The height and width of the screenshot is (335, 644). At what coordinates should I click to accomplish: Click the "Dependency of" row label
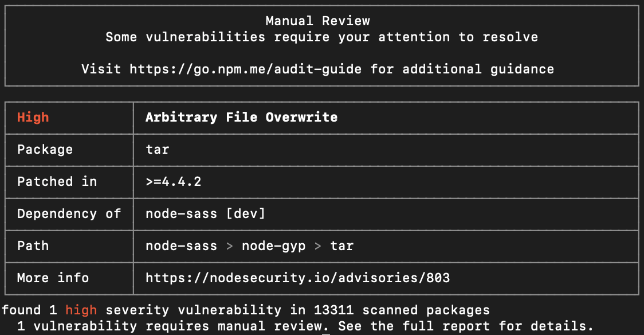(69, 214)
